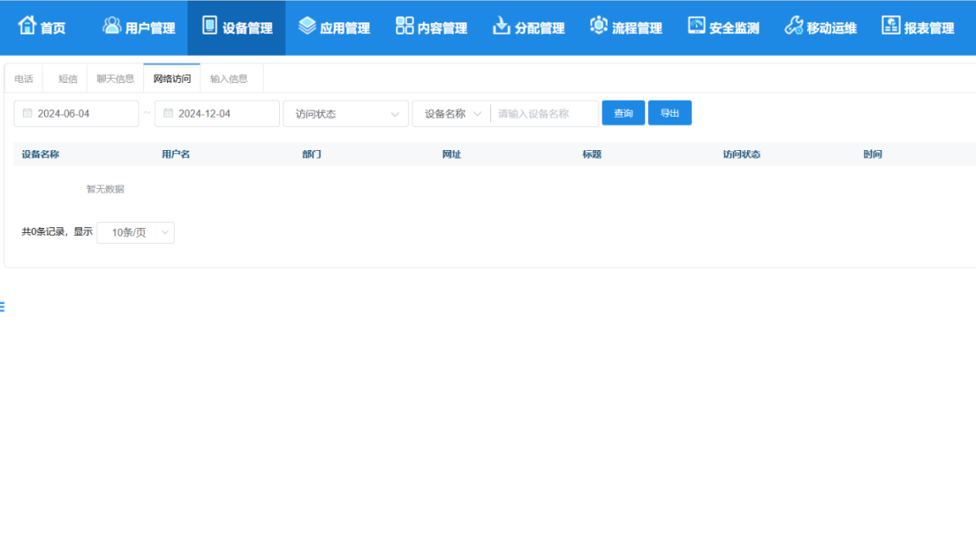Click the 用户管理 user icon
The height and width of the screenshot is (560, 976).
[x=112, y=26]
